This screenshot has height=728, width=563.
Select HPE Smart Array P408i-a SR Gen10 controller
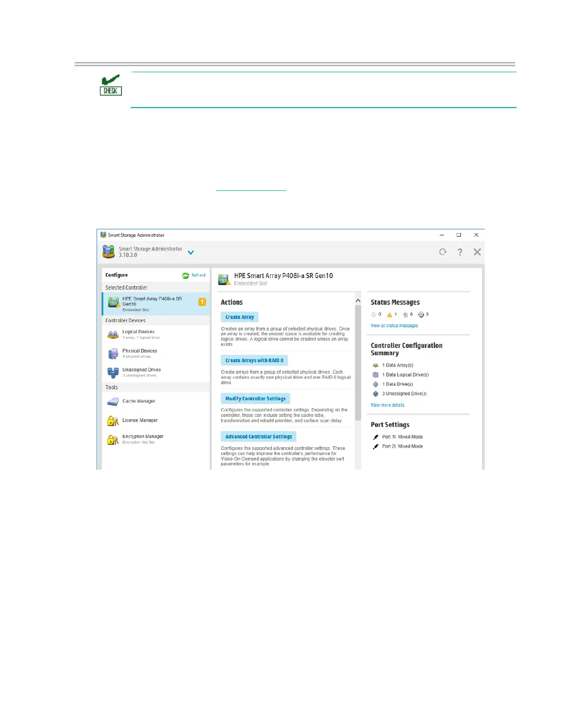point(156,304)
